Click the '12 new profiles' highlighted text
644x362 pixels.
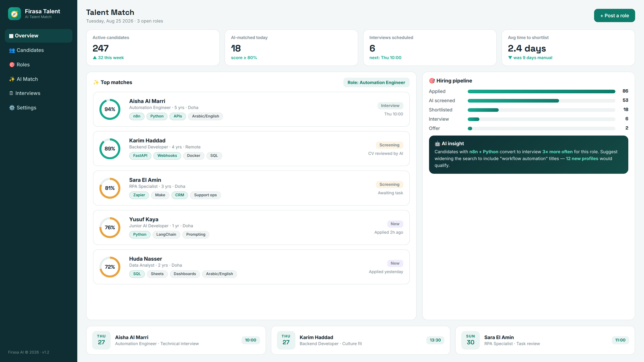pos(582,158)
